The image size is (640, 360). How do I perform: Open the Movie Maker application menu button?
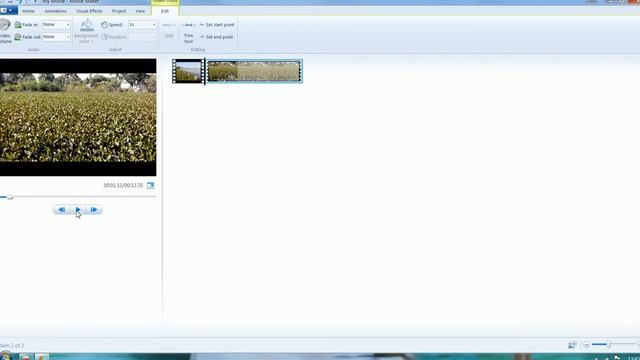click(8, 10)
